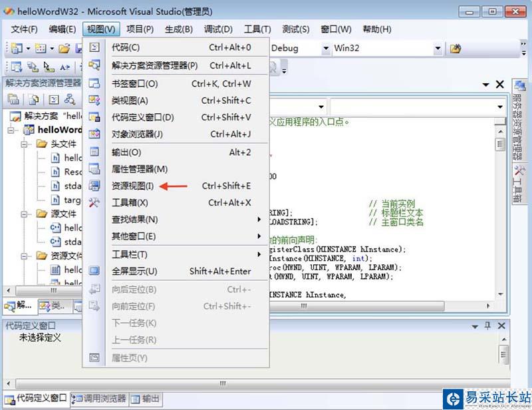Click the code definition icon beside 代码定义窗口(D)

click(94, 117)
